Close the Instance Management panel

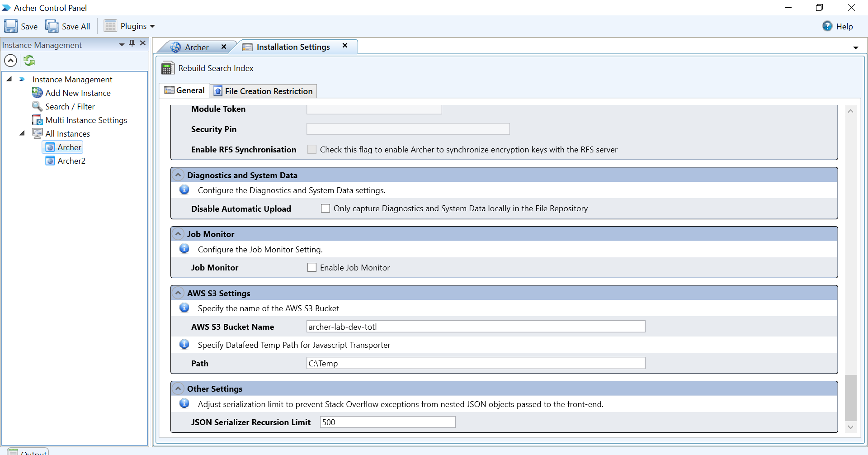click(143, 43)
